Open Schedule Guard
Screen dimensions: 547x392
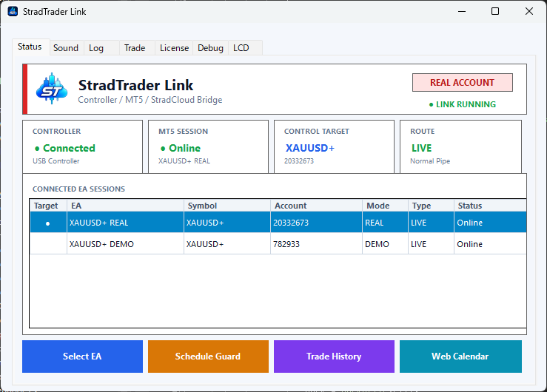pyautogui.click(x=208, y=356)
